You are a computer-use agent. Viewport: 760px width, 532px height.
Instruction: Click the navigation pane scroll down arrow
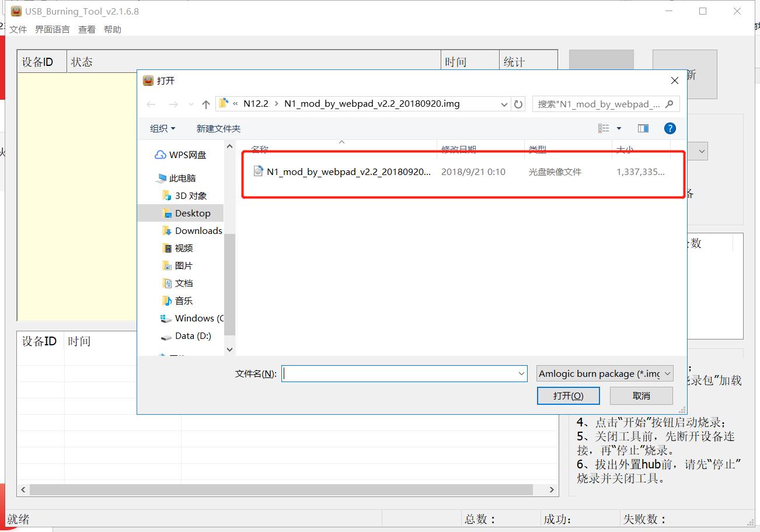[x=229, y=349]
